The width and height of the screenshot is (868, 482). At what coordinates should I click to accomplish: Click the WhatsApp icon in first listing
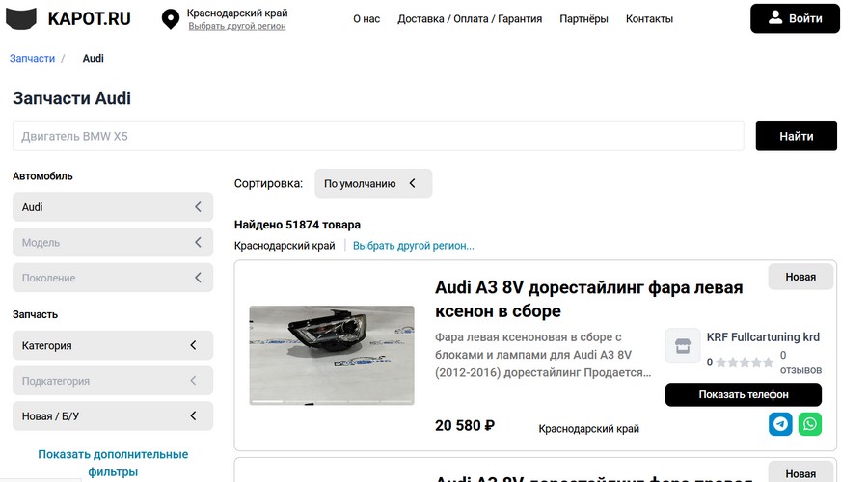click(810, 424)
